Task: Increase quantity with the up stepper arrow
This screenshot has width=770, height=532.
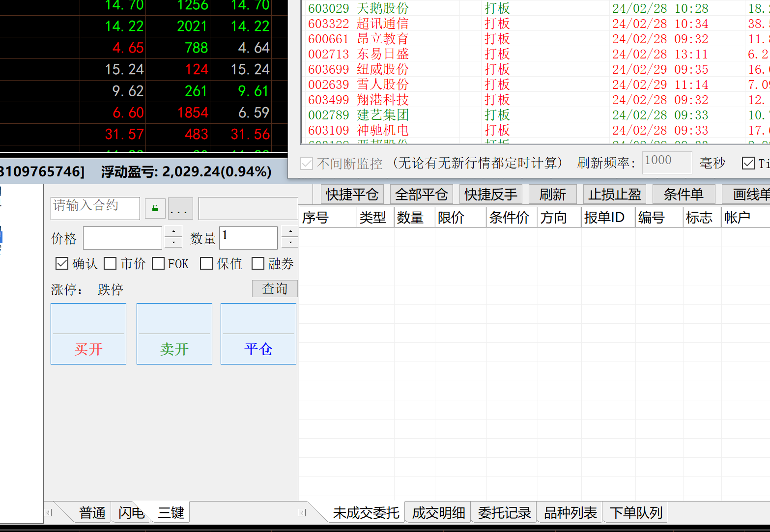Action: point(290,231)
